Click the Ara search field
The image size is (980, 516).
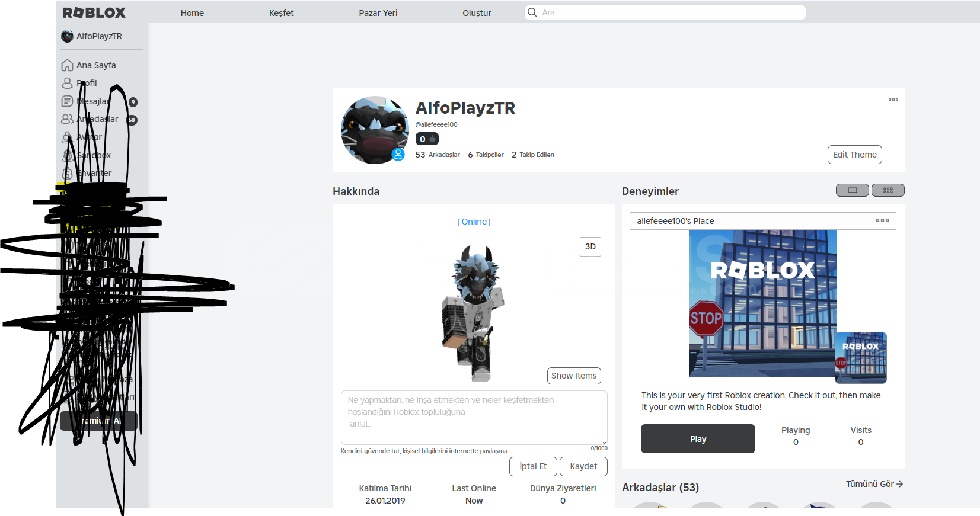[665, 12]
